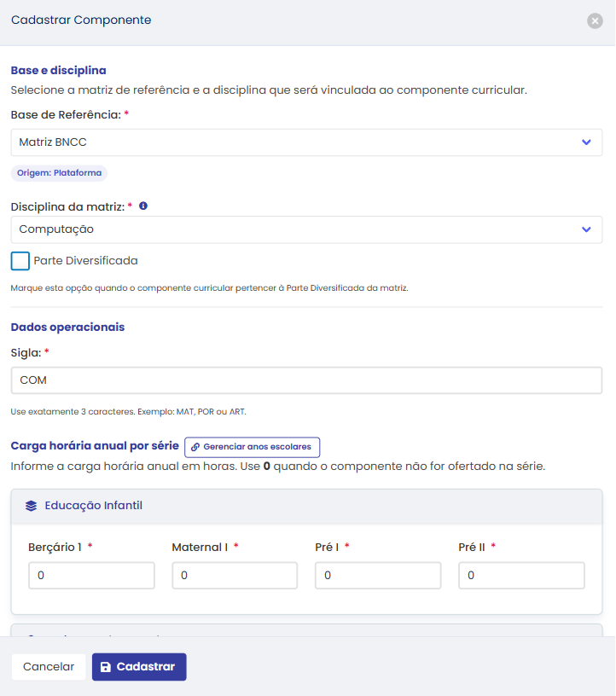Viewport: 616px width, 696px height.
Task: Click the Pré II hours field
Action: 521,576
